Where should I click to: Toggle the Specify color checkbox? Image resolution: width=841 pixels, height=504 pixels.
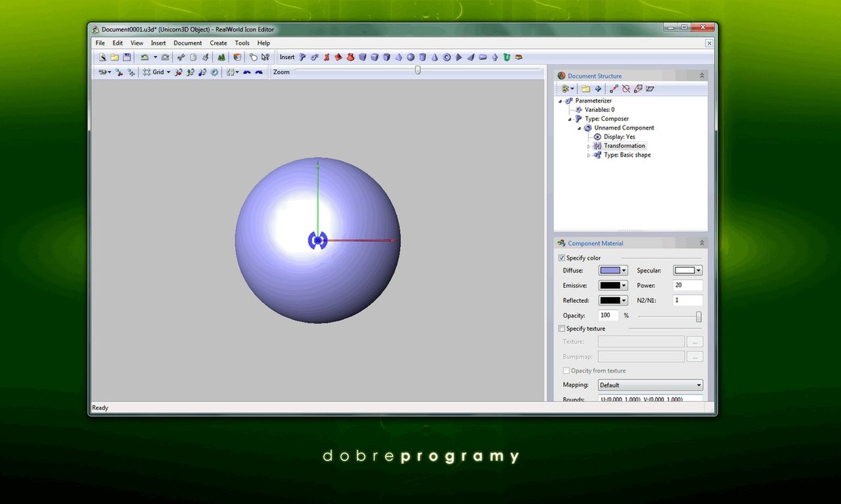tap(562, 258)
